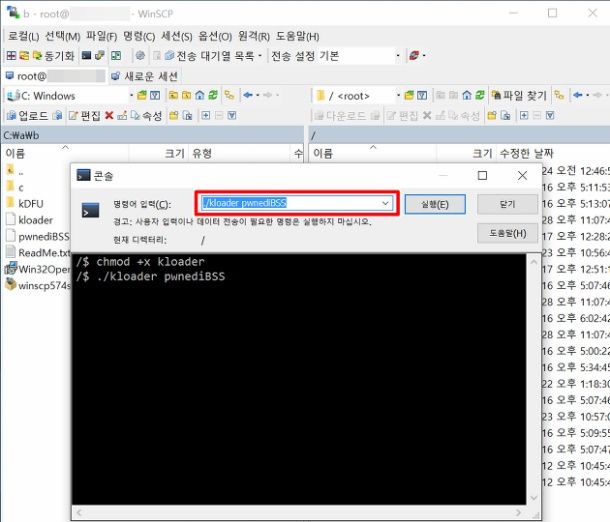The width and height of the screenshot is (610, 522).
Task: Open the console command history dropdown arrow
Action: [386, 203]
